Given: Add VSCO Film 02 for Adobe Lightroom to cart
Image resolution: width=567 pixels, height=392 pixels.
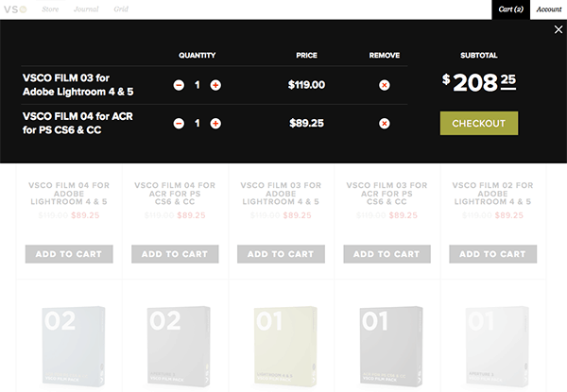Looking at the screenshot, I should click(492, 254).
